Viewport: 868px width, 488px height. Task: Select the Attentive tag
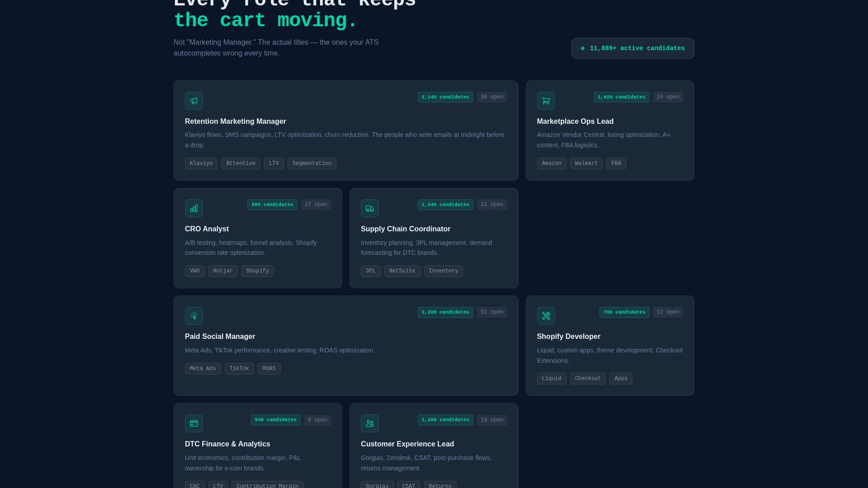click(241, 164)
